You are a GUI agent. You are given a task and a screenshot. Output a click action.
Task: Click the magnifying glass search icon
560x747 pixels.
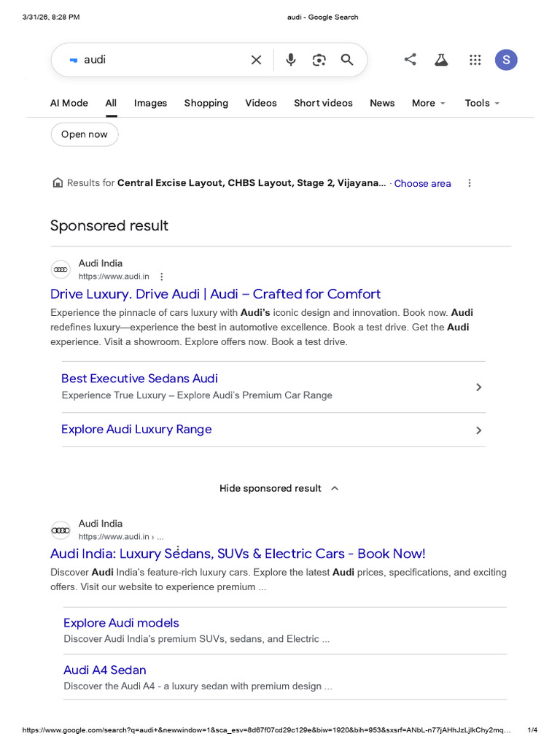(x=347, y=60)
